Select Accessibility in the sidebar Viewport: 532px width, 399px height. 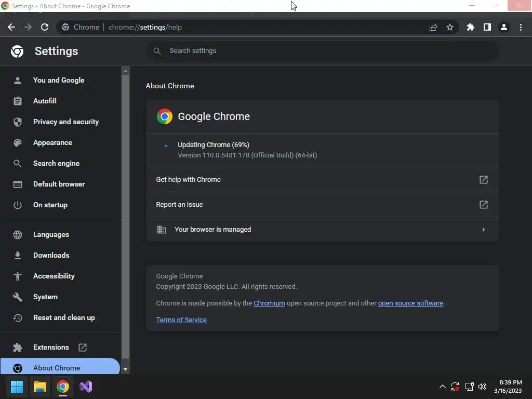coord(60,276)
